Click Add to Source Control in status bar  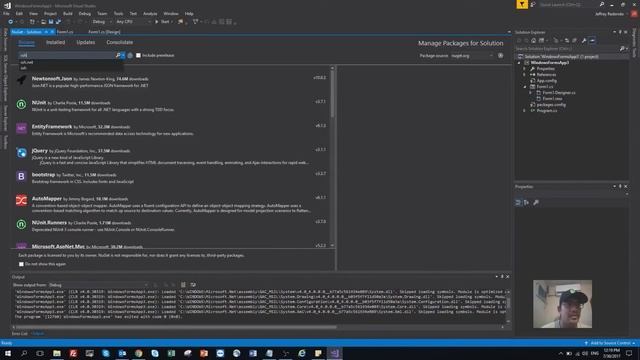[x=610, y=343]
